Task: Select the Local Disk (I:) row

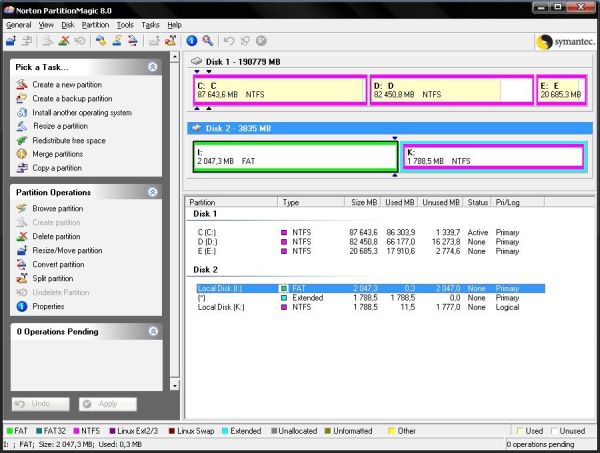Action: pyautogui.click(x=370, y=288)
